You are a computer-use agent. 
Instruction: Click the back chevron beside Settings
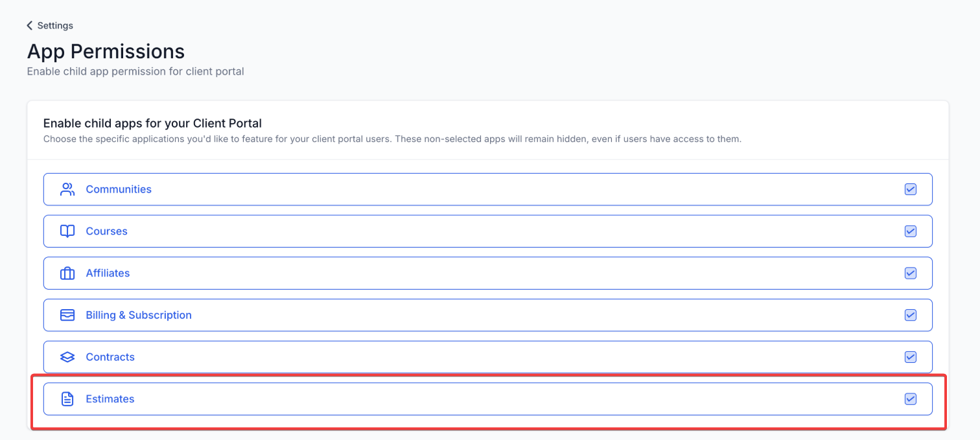pyautogui.click(x=29, y=25)
